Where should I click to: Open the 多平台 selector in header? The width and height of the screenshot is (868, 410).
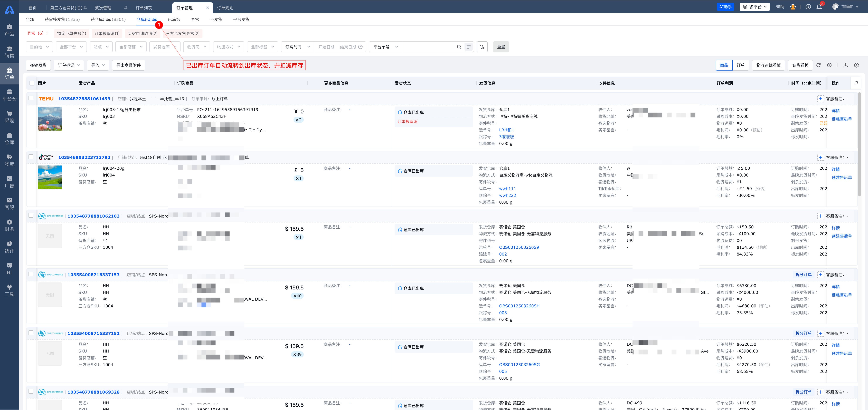pyautogui.click(x=754, y=7)
